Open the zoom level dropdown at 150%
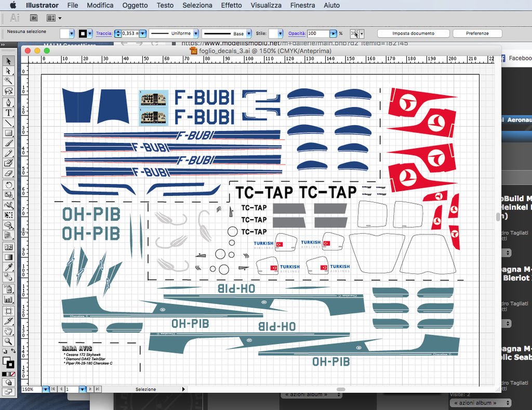Viewport: 532px width, 410px height. 46,389
